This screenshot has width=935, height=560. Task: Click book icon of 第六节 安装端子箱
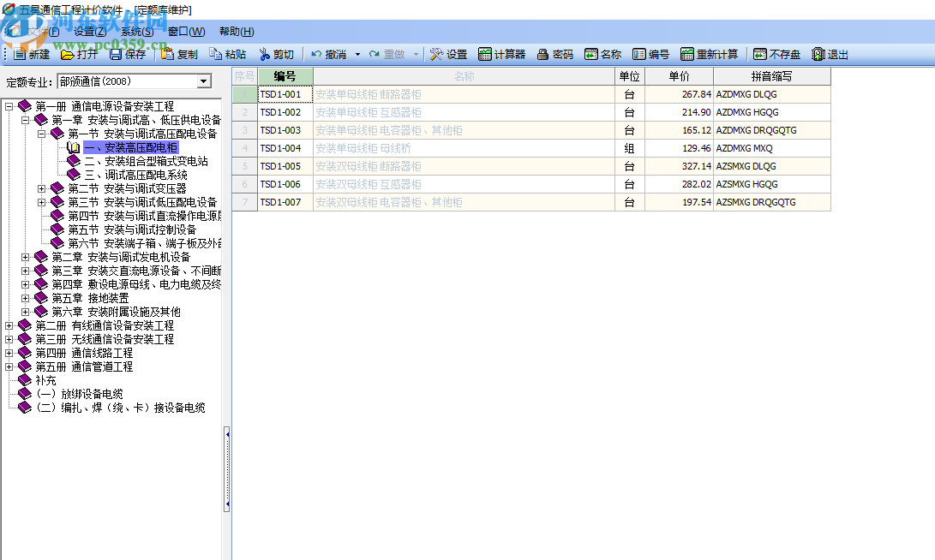[x=57, y=243]
